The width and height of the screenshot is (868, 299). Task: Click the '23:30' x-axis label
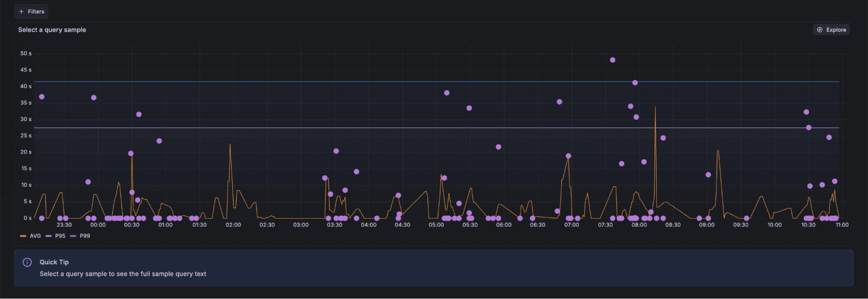point(64,225)
